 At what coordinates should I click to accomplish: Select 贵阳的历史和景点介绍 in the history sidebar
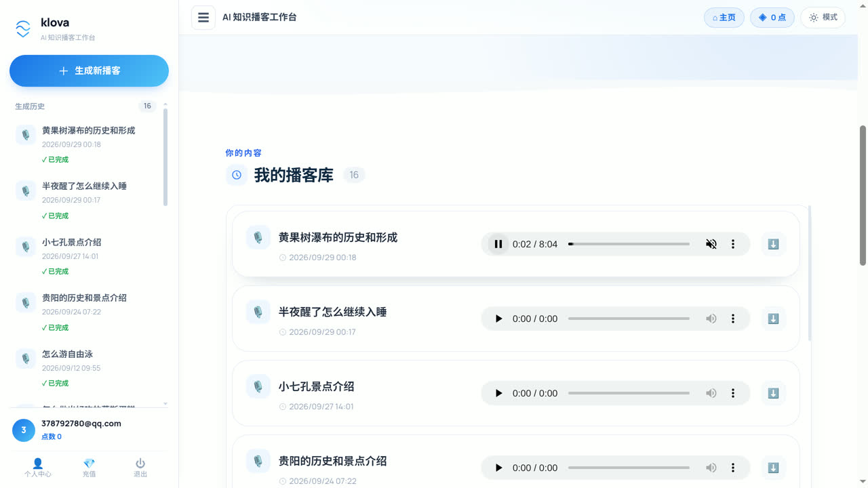click(86, 312)
